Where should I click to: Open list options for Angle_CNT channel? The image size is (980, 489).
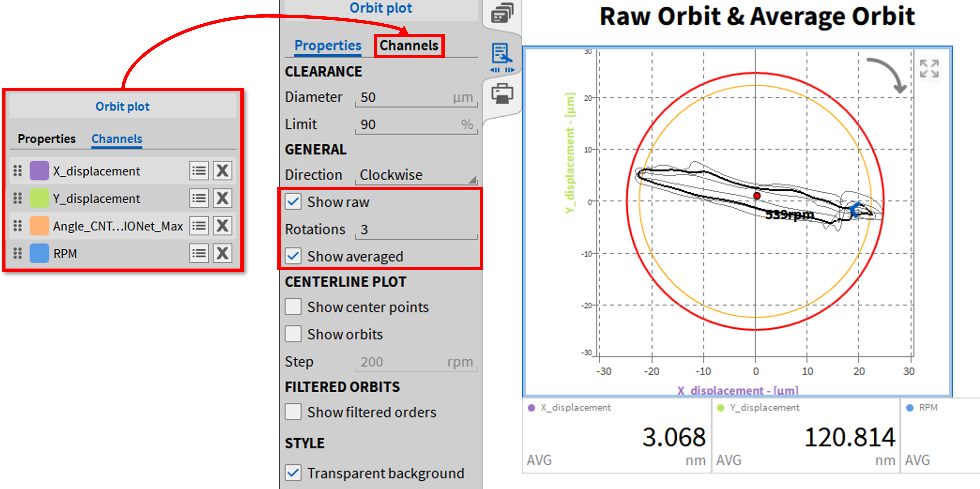[199, 226]
